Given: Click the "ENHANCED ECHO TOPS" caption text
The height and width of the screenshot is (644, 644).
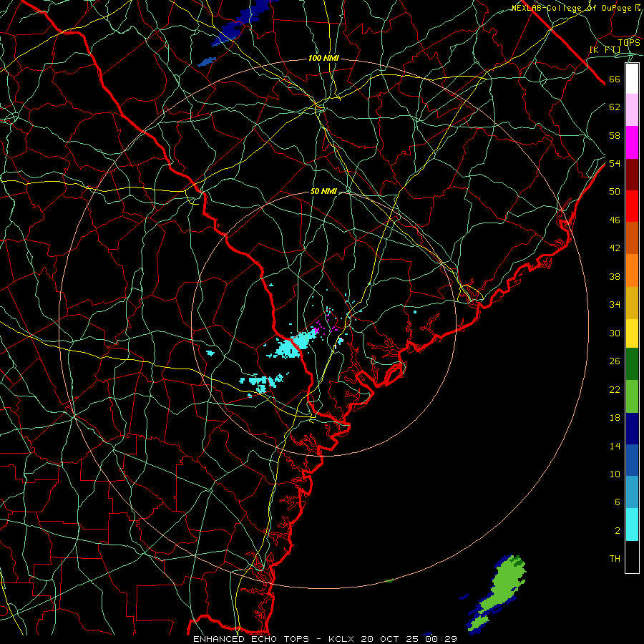Looking at the screenshot, I should coord(251,639).
